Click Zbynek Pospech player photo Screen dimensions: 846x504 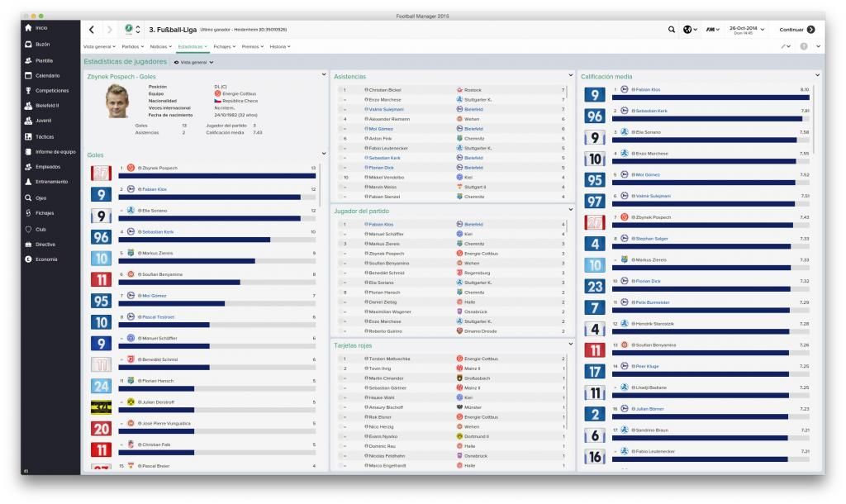[117, 101]
